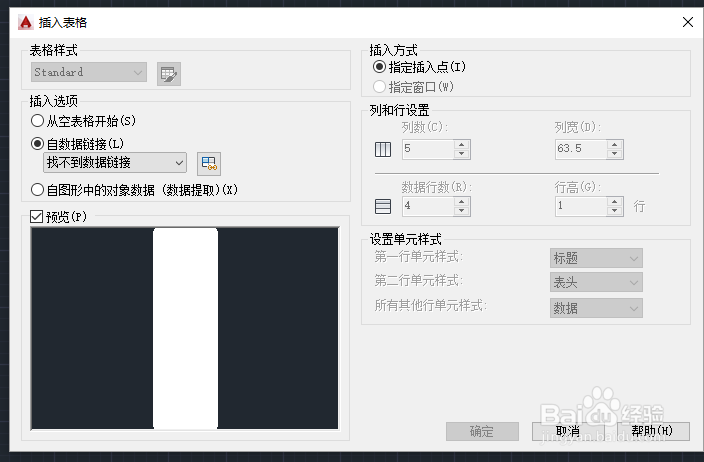Decrease 列数 with down spinner arrow

pos(462,154)
